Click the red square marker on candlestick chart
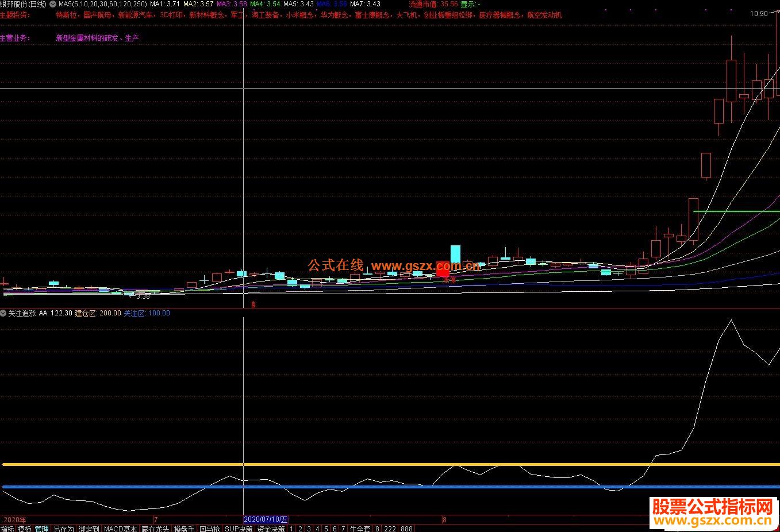 [x=443, y=268]
